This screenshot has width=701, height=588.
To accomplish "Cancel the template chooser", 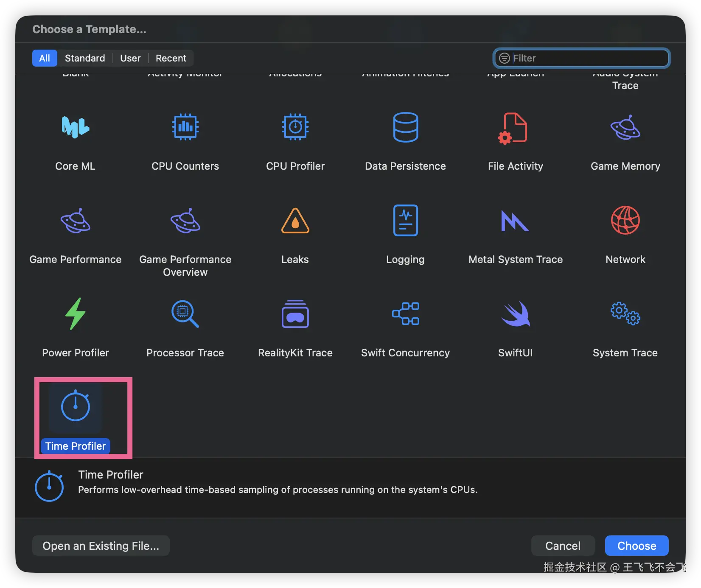I will pos(563,546).
